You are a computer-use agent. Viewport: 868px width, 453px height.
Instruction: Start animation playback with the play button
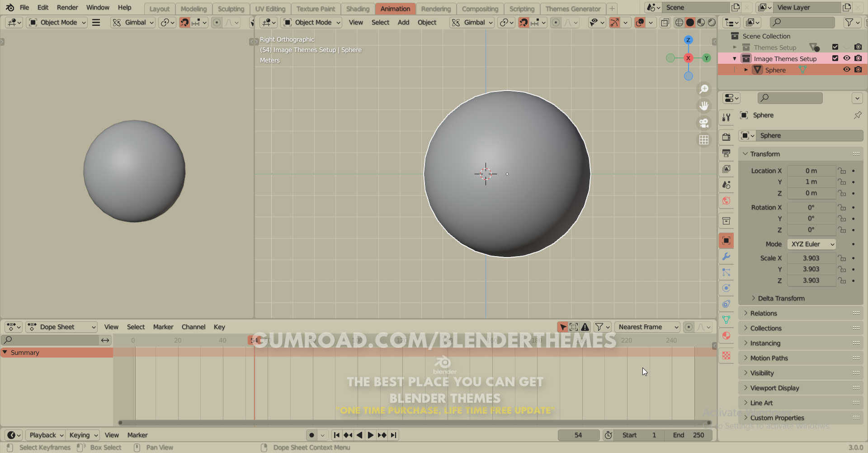[370, 435]
